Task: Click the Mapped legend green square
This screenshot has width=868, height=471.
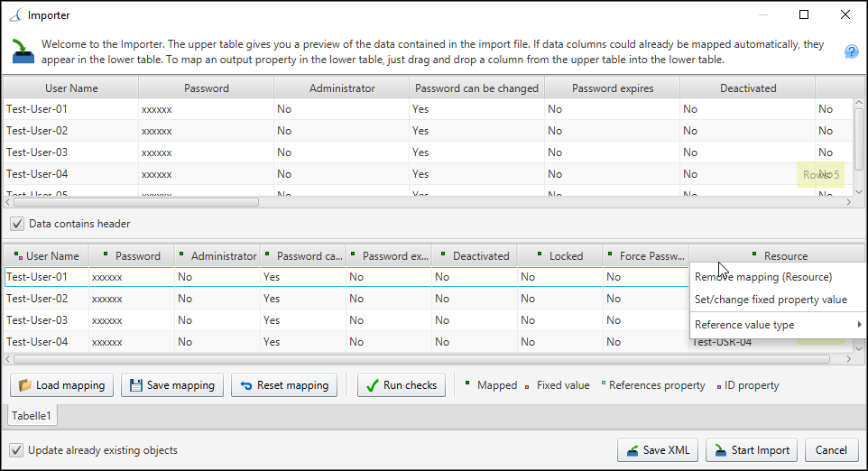Action: [x=467, y=383]
